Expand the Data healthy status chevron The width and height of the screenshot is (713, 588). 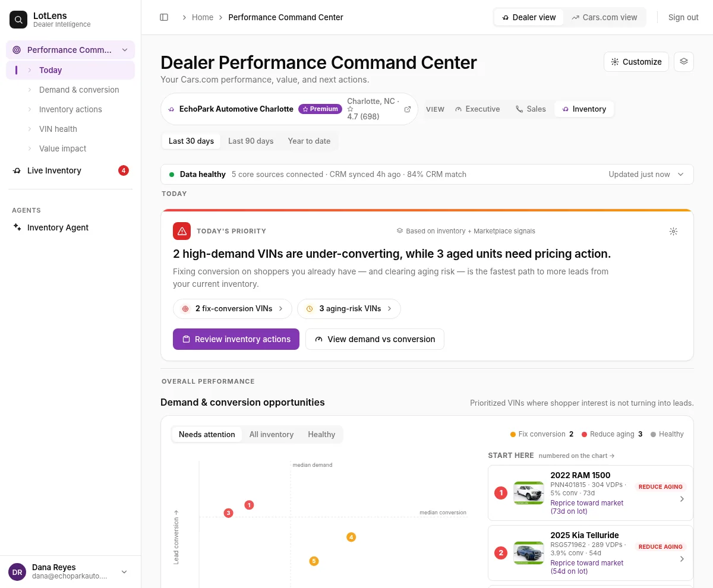[681, 175]
